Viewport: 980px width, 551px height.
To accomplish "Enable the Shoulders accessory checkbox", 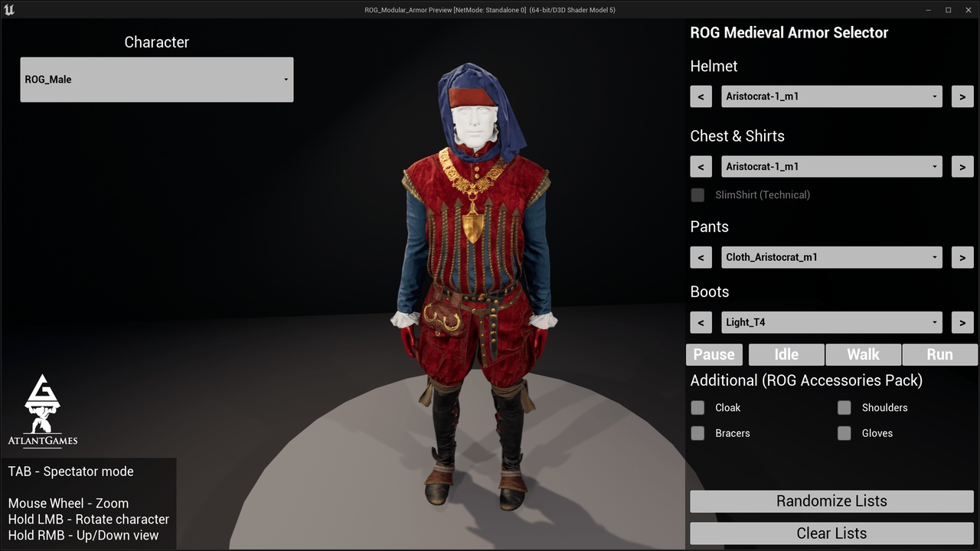I will [844, 408].
